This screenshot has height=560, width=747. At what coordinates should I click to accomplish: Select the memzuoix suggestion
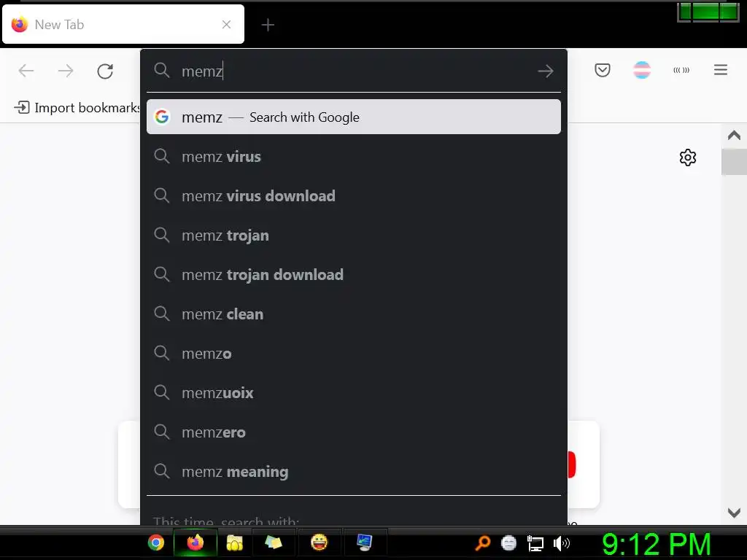click(x=354, y=393)
